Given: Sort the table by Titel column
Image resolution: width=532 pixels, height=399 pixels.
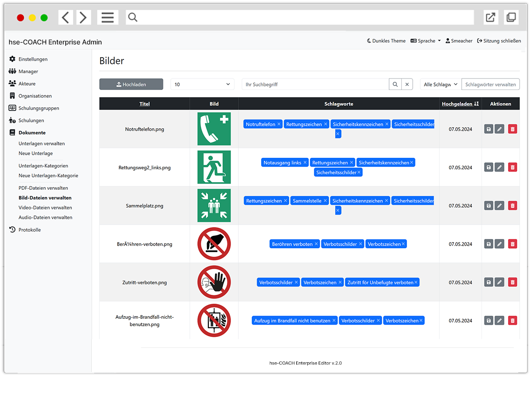Looking at the screenshot, I should click(x=145, y=104).
